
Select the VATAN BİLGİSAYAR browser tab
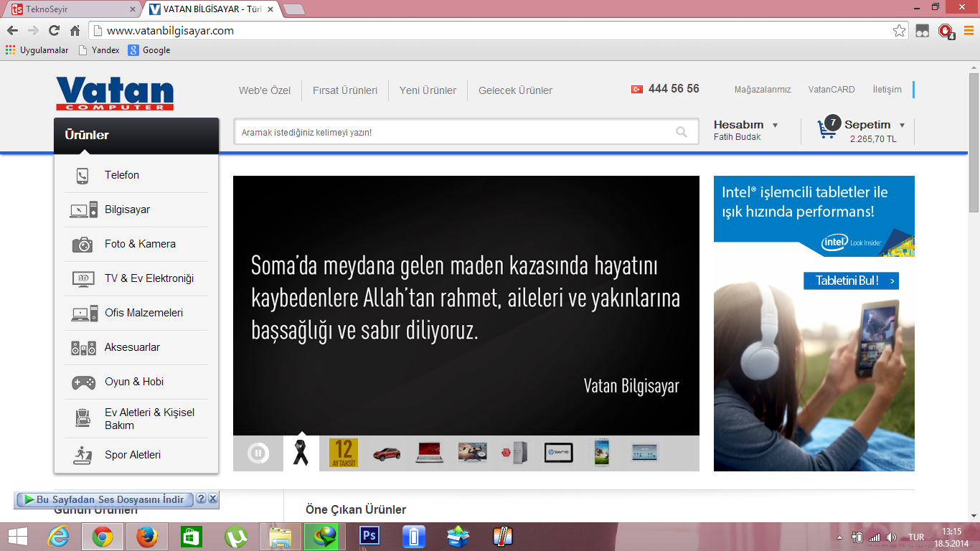[210, 9]
